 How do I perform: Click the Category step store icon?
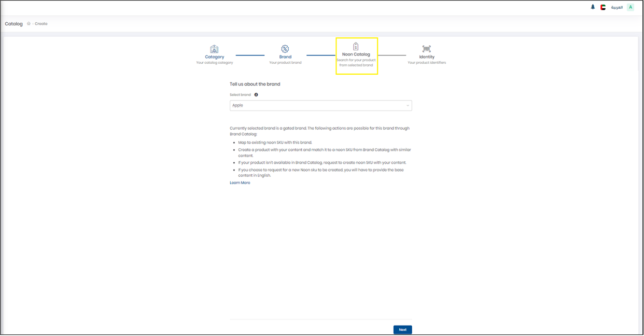coord(214,49)
